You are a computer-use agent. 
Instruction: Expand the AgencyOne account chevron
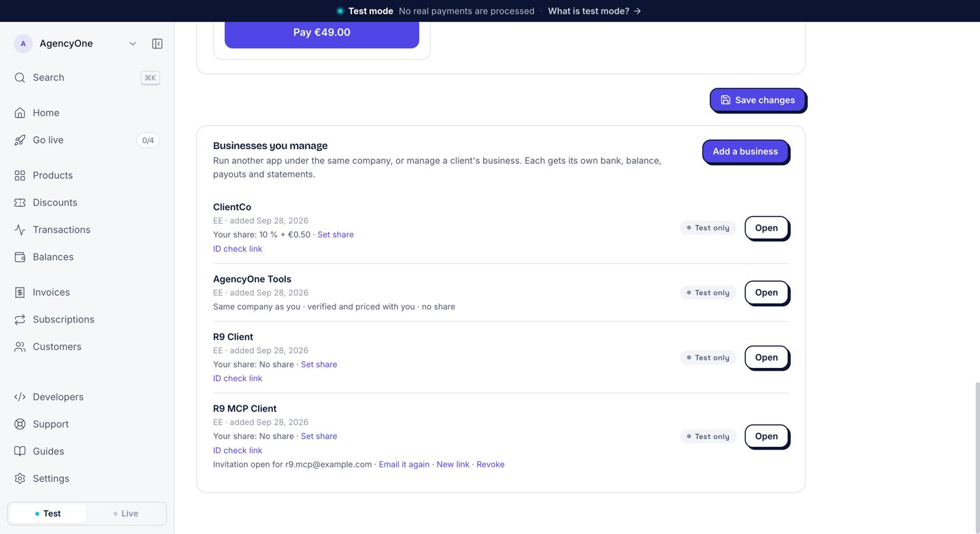click(x=133, y=44)
